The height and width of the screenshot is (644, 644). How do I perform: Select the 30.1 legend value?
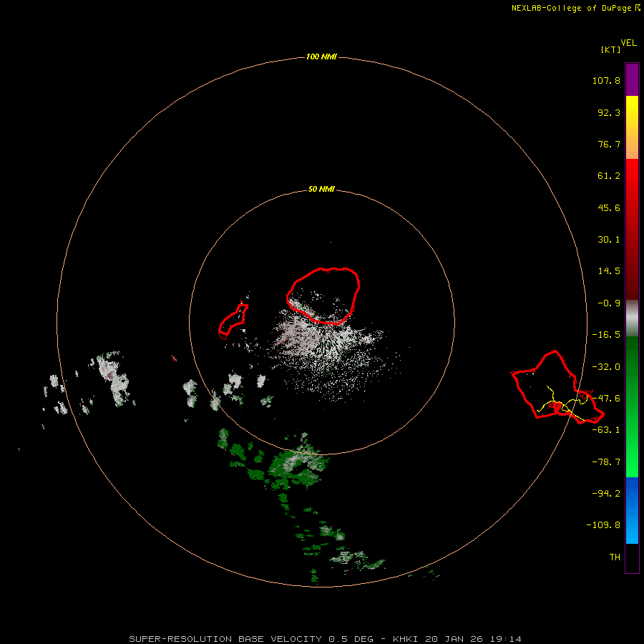coord(609,240)
